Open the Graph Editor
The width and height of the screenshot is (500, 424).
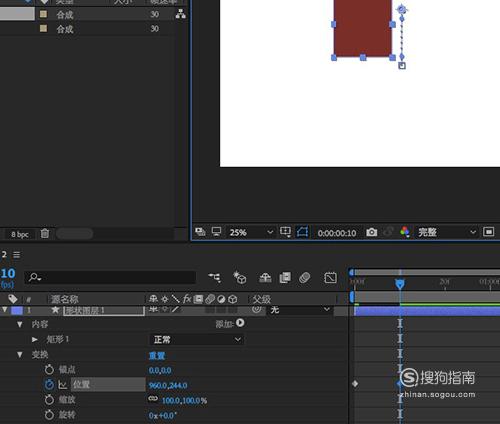click(x=330, y=277)
